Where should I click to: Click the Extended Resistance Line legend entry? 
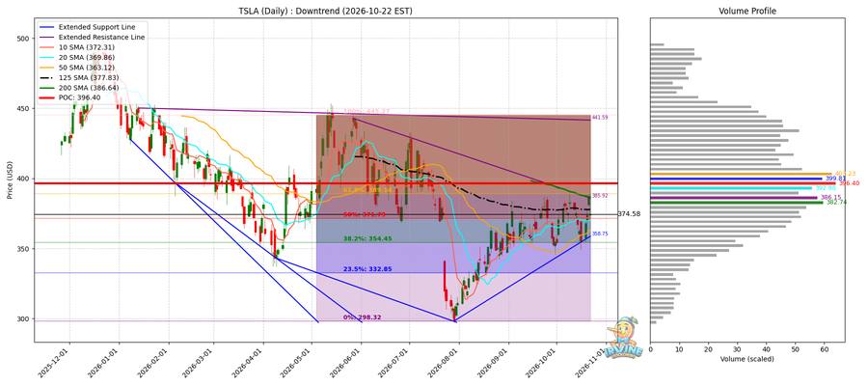pyautogui.click(x=92, y=37)
